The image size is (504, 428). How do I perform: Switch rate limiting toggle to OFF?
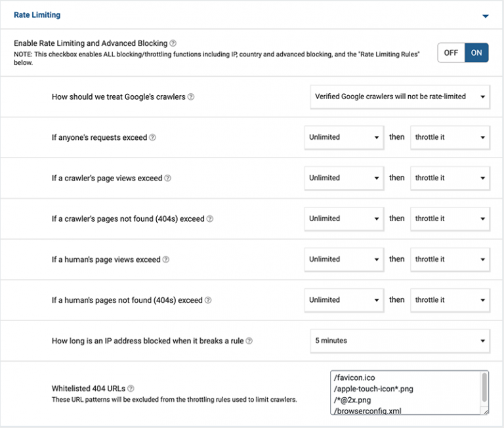tap(451, 53)
